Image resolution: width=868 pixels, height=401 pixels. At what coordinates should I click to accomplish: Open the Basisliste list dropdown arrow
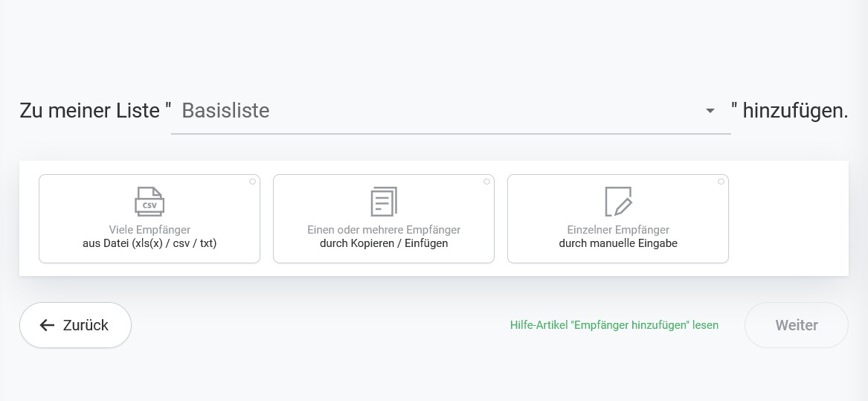(x=710, y=112)
